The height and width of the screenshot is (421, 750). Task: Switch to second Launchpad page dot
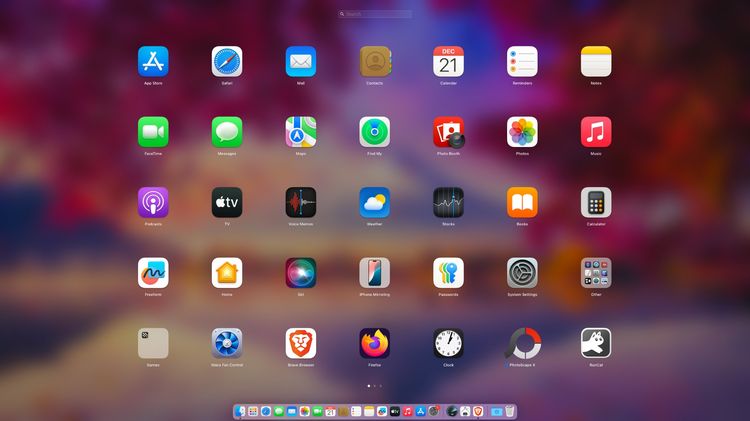375,385
